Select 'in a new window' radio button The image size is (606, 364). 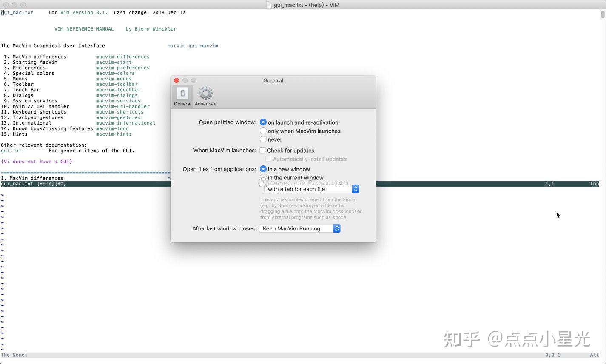click(263, 169)
